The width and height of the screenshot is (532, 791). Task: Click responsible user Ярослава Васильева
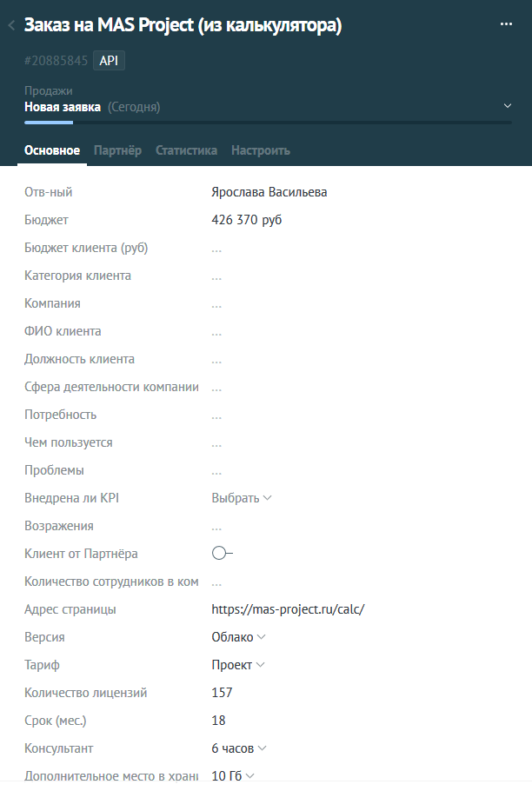(269, 192)
